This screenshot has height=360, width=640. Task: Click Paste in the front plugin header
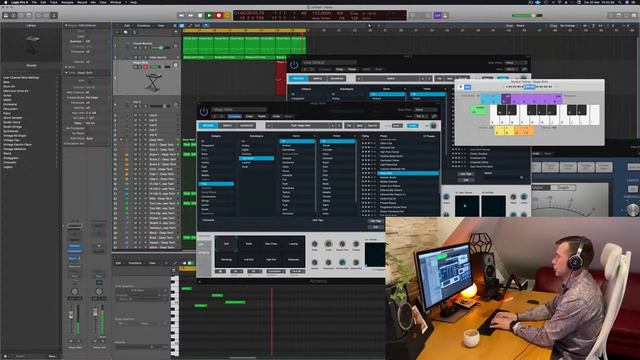262,116
